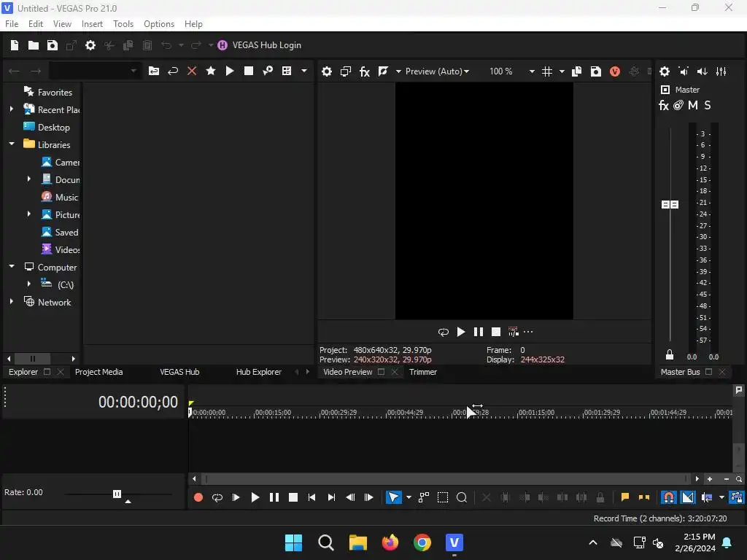
Task: Switch to the Hub Explorer tab
Action: pyautogui.click(x=259, y=372)
